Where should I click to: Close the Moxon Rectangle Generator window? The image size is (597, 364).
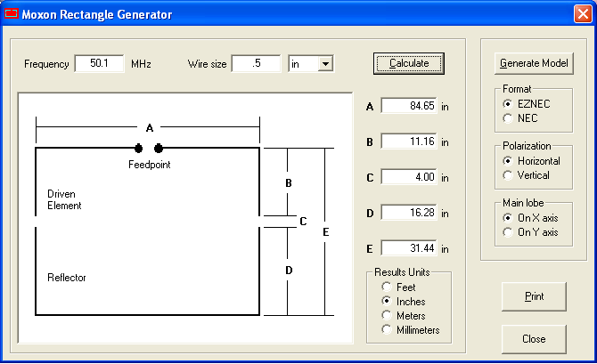point(583,14)
